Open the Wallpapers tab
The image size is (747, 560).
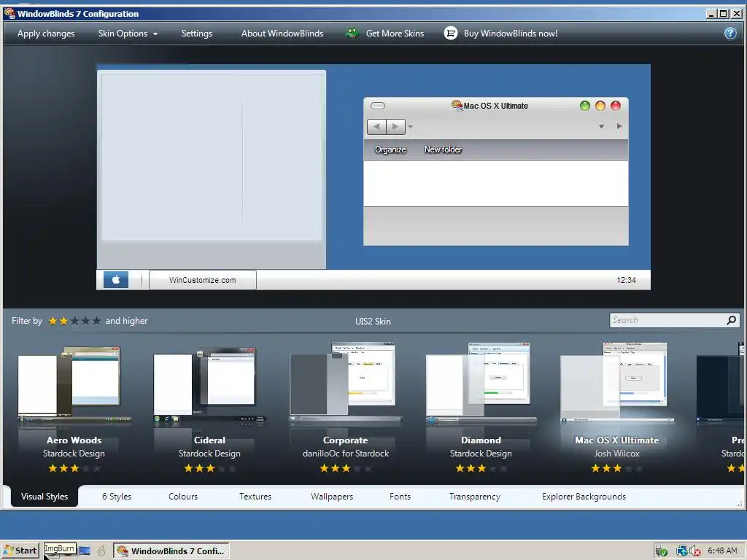tap(332, 496)
